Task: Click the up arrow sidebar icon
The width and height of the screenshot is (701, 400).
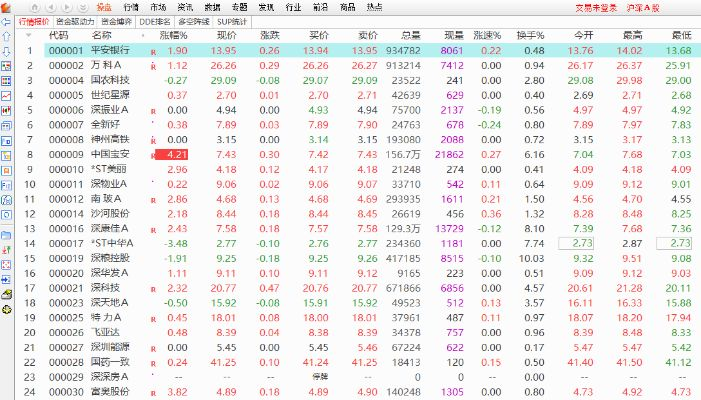Action: tap(7, 36)
